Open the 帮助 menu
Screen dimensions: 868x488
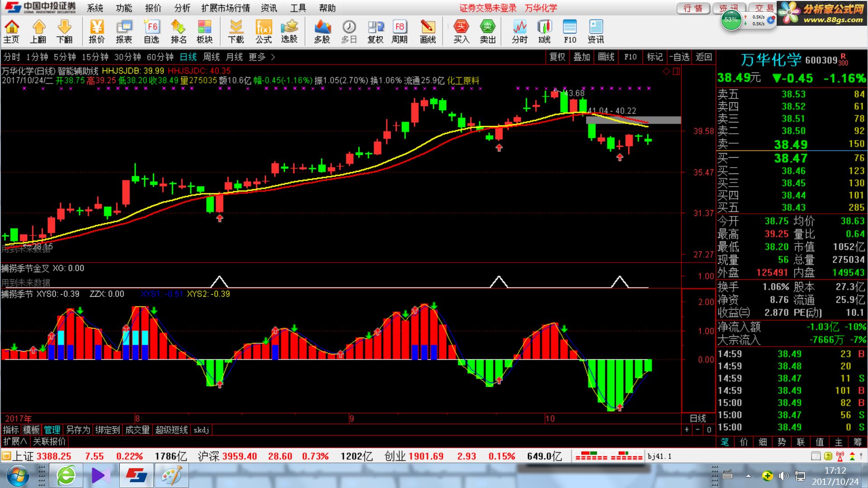coord(327,8)
